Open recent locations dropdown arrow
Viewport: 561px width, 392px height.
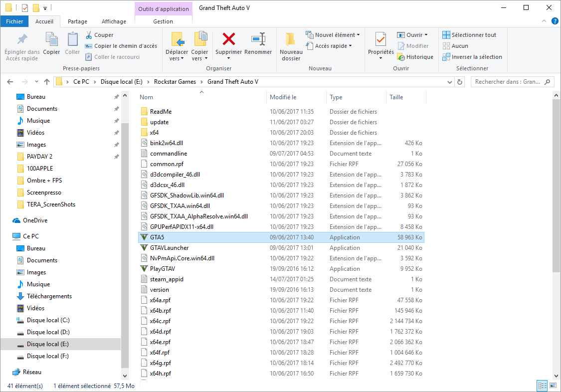(x=36, y=82)
